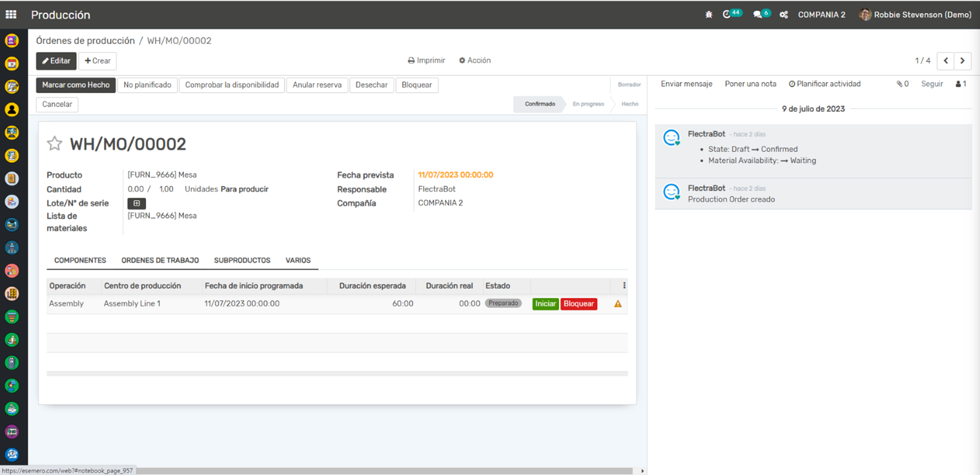Screen dimensions: 980x475
Task: Toggle the favorite star next to WH/MO/00002
Action: [55, 143]
